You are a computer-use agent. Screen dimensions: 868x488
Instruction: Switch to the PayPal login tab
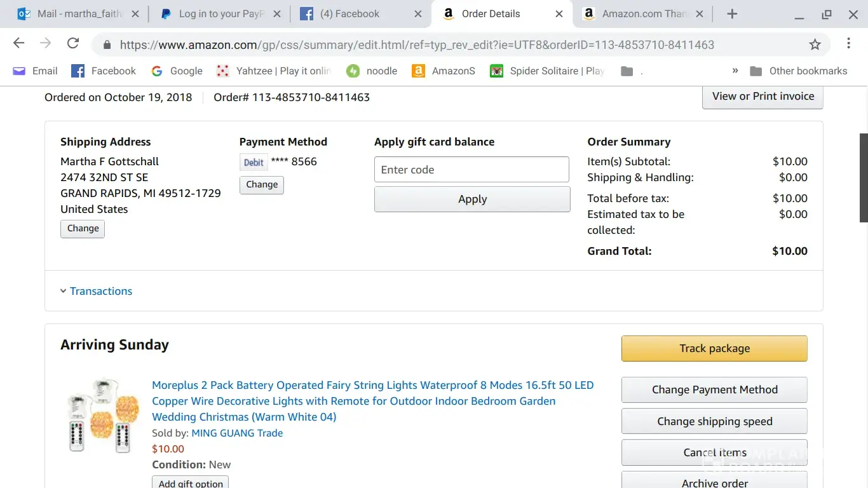coord(219,14)
